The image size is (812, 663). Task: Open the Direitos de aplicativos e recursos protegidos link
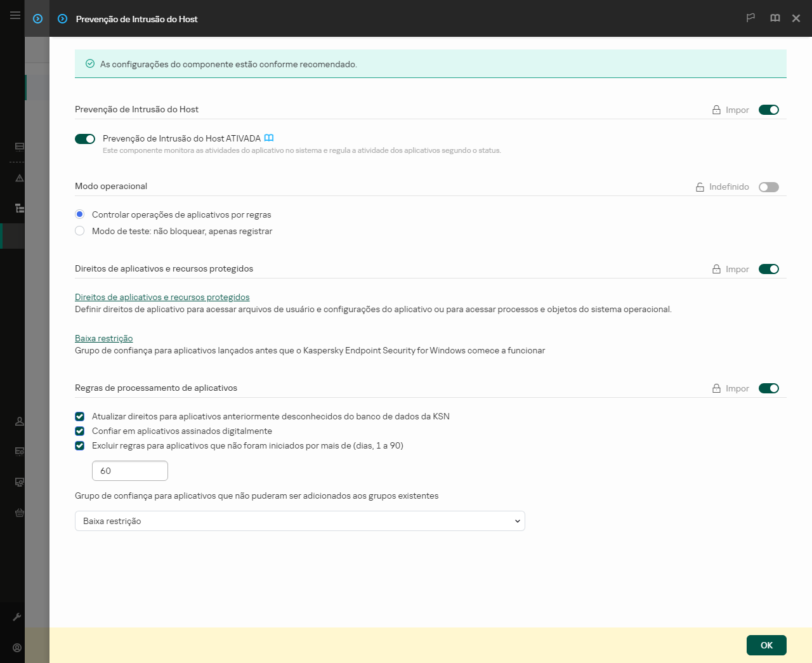pyautogui.click(x=162, y=297)
